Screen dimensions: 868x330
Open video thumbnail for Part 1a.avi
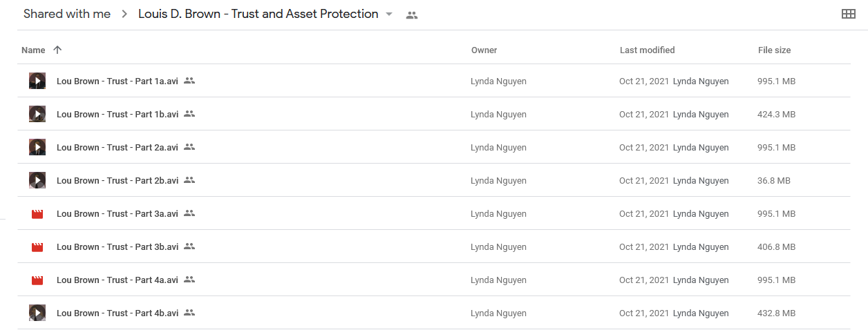point(37,81)
